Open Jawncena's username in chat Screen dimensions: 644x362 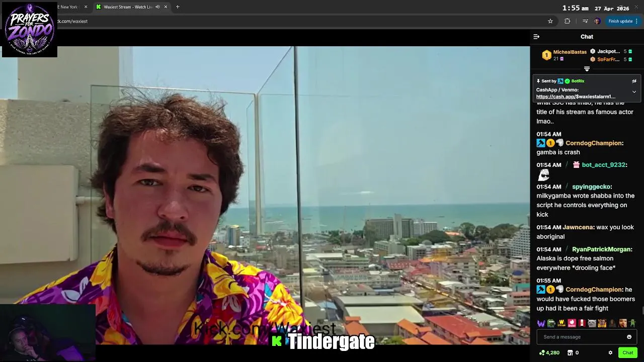click(578, 227)
